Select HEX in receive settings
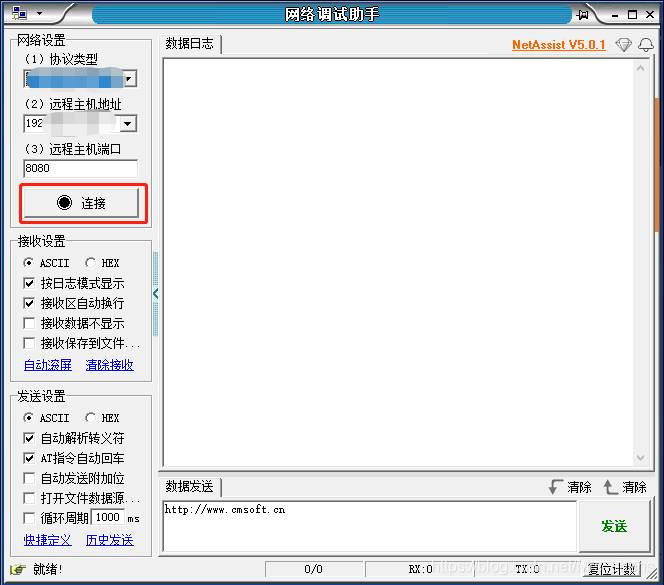664x585 pixels. tap(102, 263)
